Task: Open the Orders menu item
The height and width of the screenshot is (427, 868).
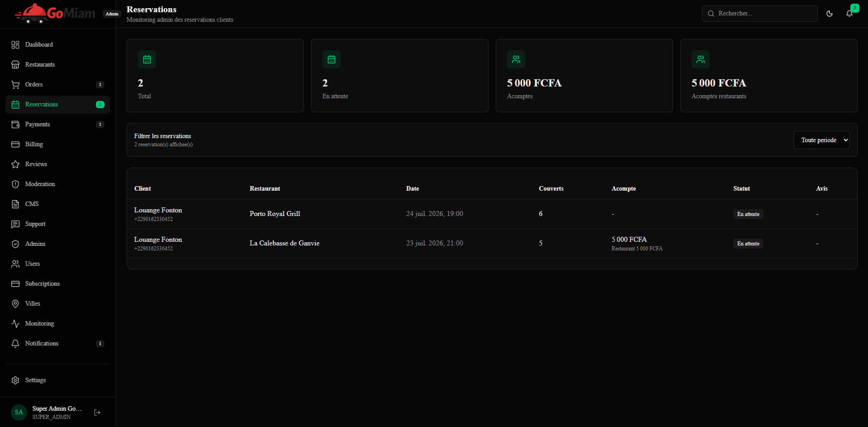Action: click(57, 85)
